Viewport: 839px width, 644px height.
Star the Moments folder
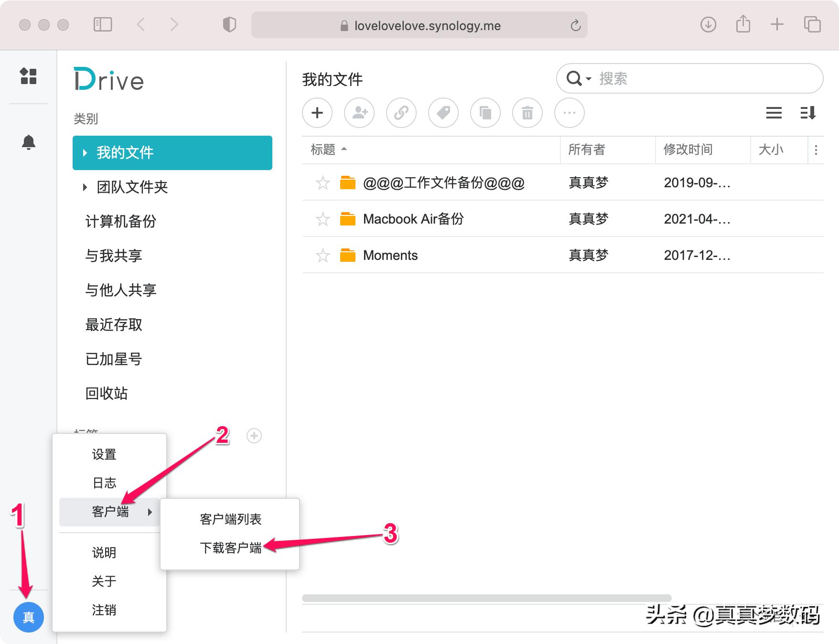coord(323,255)
